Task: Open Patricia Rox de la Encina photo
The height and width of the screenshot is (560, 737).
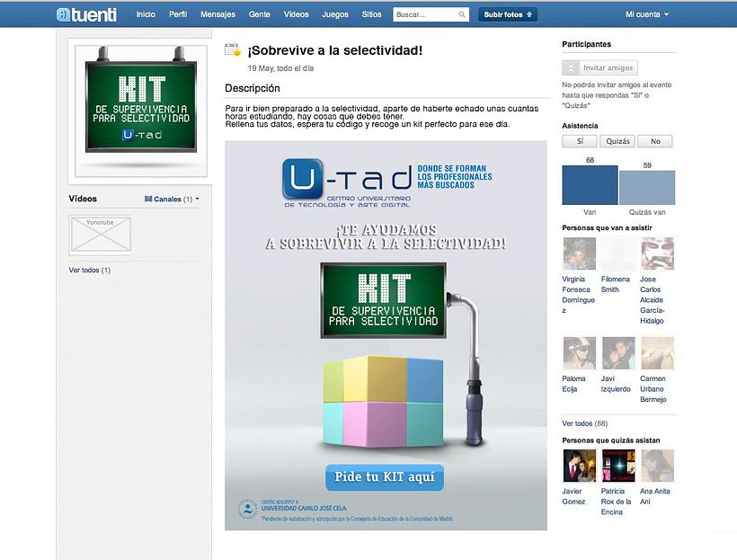Action: click(x=618, y=466)
